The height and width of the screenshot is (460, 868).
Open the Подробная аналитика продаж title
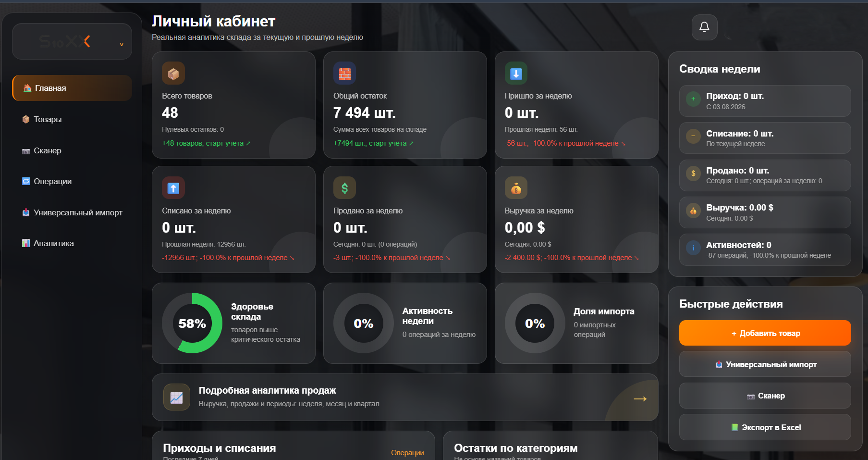pos(268,390)
